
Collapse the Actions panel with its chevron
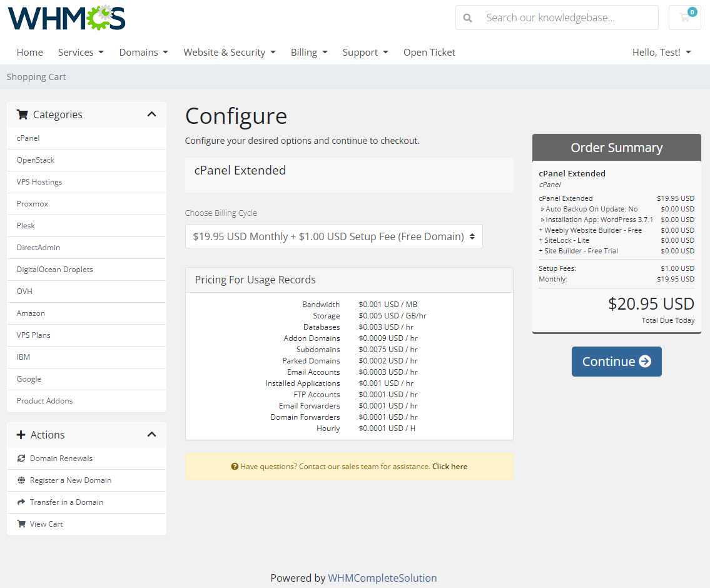tap(151, 434)
